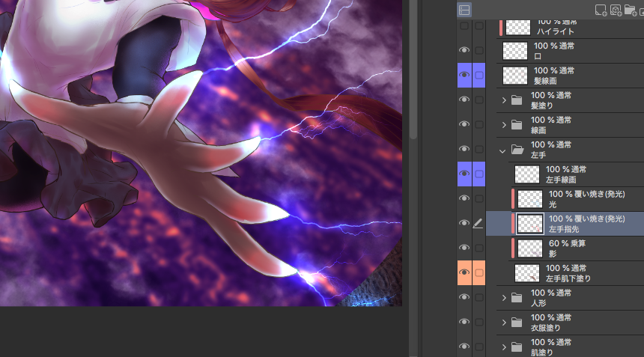The height and width of the screenshot is (357, 644).
Task: Hide the 線画 folder
Action: click(464, 124)
